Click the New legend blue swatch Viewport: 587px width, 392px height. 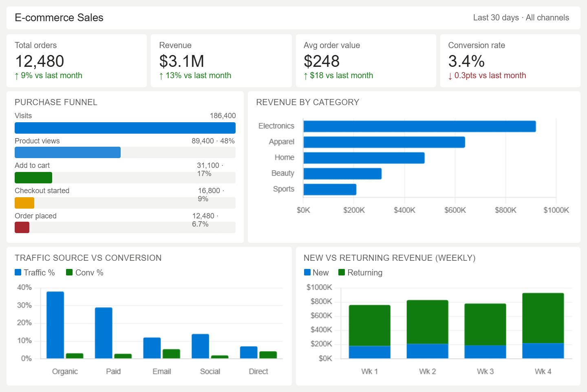[x=307, y=272]
